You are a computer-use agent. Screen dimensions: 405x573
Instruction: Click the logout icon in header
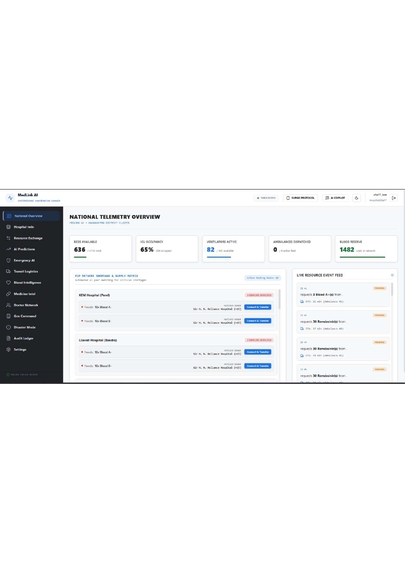394,198
